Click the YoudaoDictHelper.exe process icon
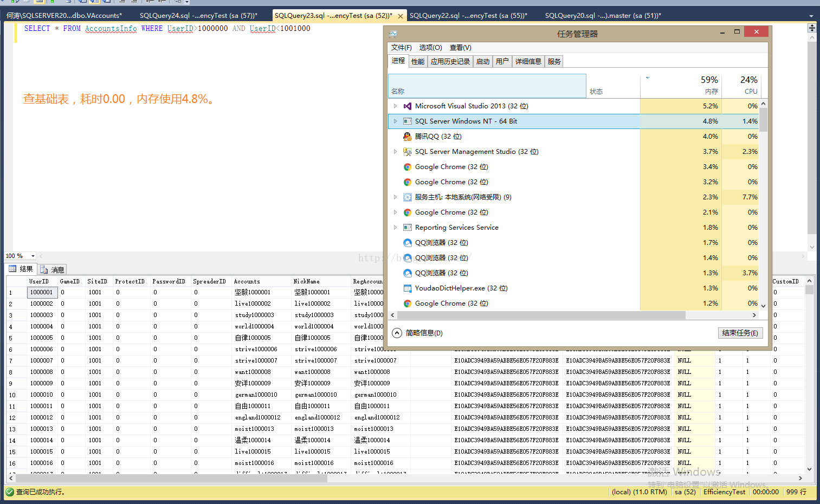Image resolution: width=820 pixels, height=504 pixels. [408, 288]
